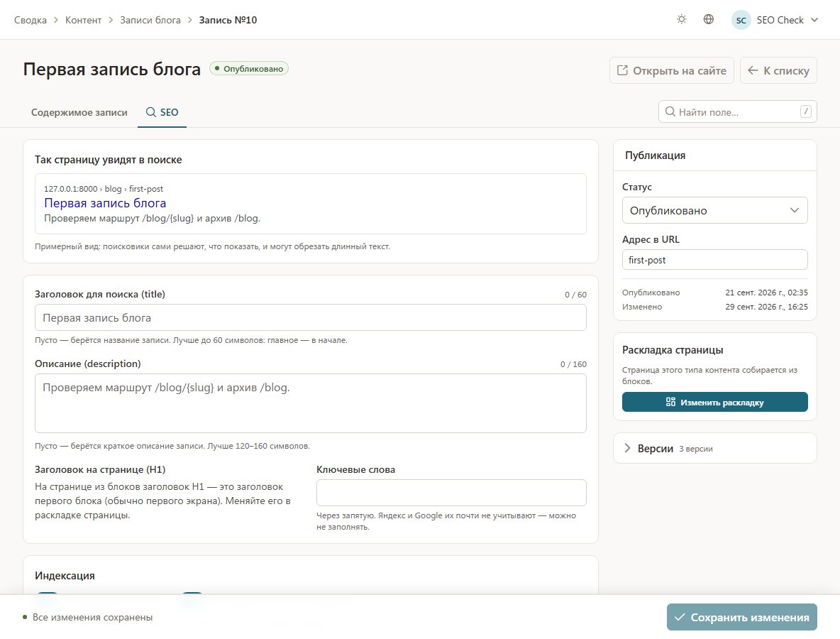The image size is (840, 639).
Task: Click the Публикация panel heading
Action: [x=655, y=155]
